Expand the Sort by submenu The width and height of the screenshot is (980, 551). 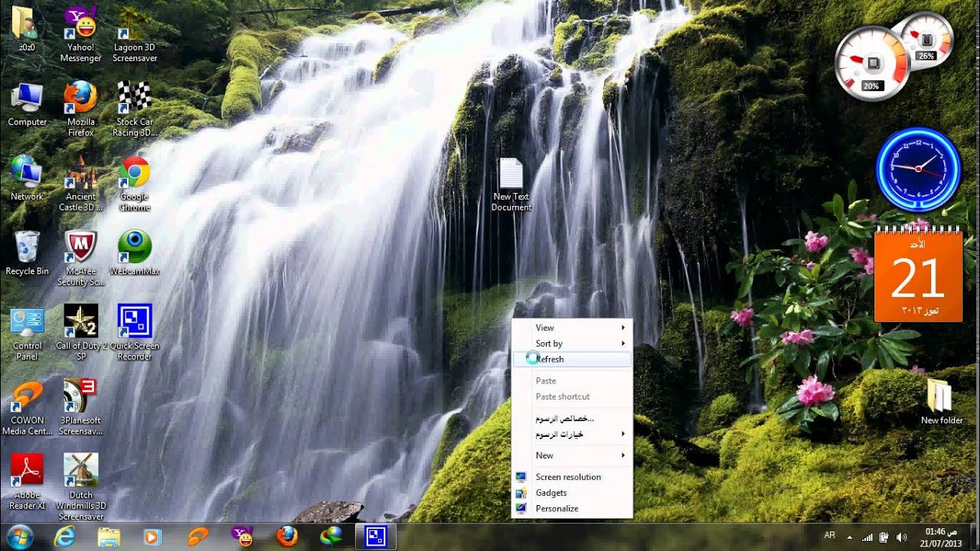pos(571,344)
